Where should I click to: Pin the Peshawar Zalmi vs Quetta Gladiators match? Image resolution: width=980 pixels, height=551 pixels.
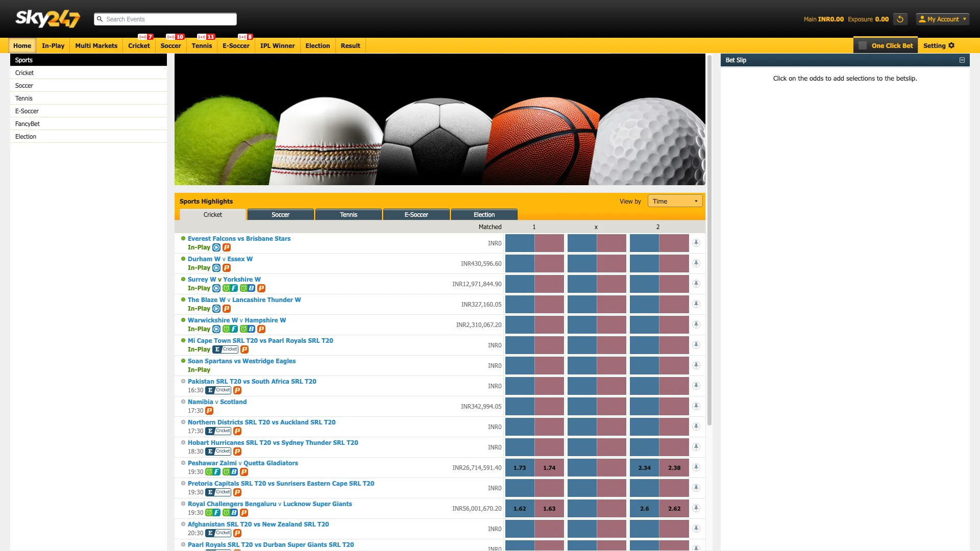click(697, 467)
